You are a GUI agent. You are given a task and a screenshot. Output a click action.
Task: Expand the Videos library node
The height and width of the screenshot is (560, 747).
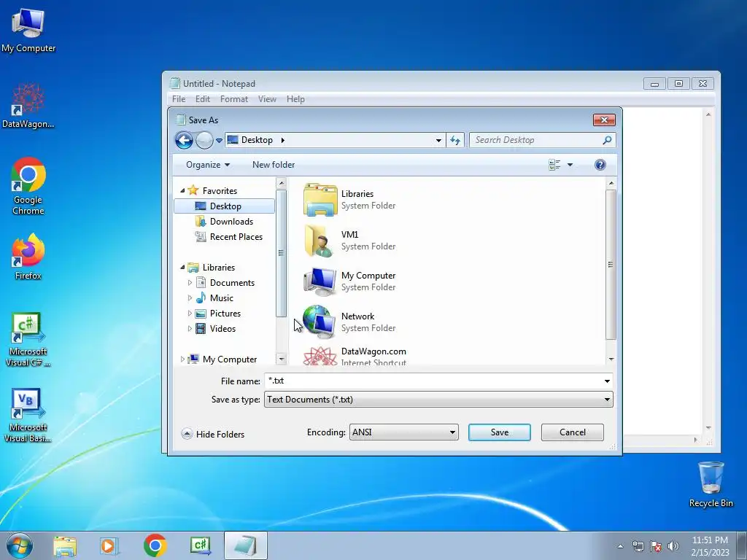(x=190, y=329)
